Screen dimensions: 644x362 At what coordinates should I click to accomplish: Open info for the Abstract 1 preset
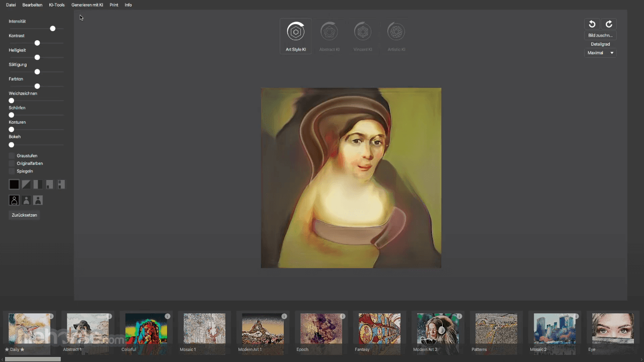(109, 316)
